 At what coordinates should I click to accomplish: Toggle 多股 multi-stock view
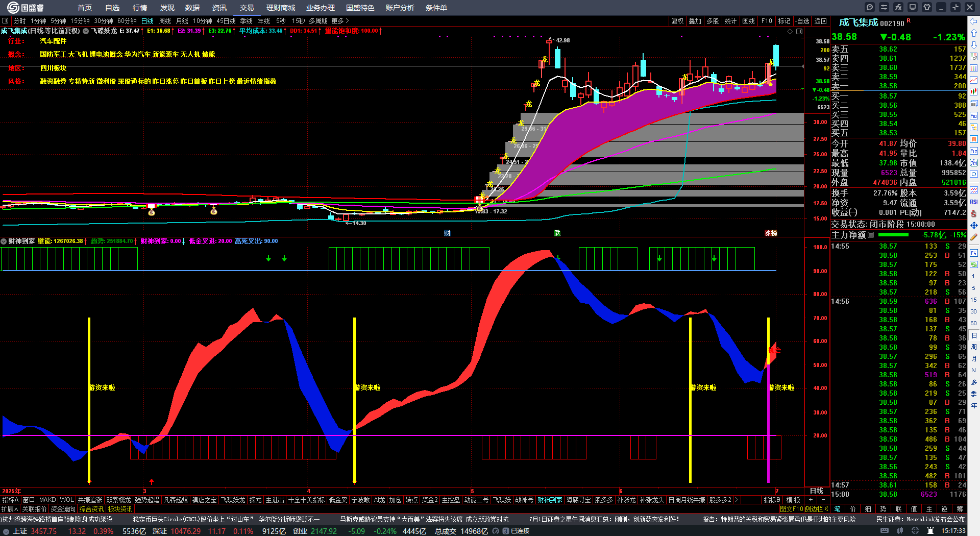pos(713,21)
